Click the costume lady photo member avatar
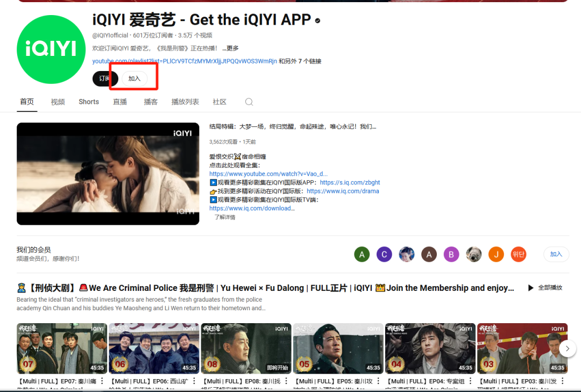Image resolution: width=581 pixels, height=392 pixels. click(x=407, y=254)
